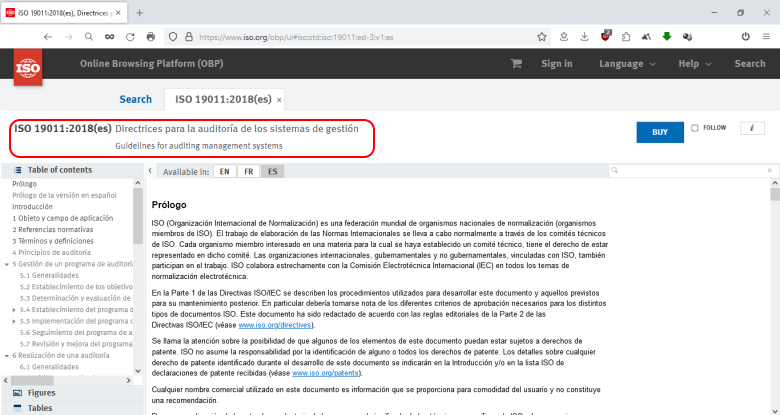The image size is (780, 415).
Task: Click the padlock site security icon
Action: 189,37
